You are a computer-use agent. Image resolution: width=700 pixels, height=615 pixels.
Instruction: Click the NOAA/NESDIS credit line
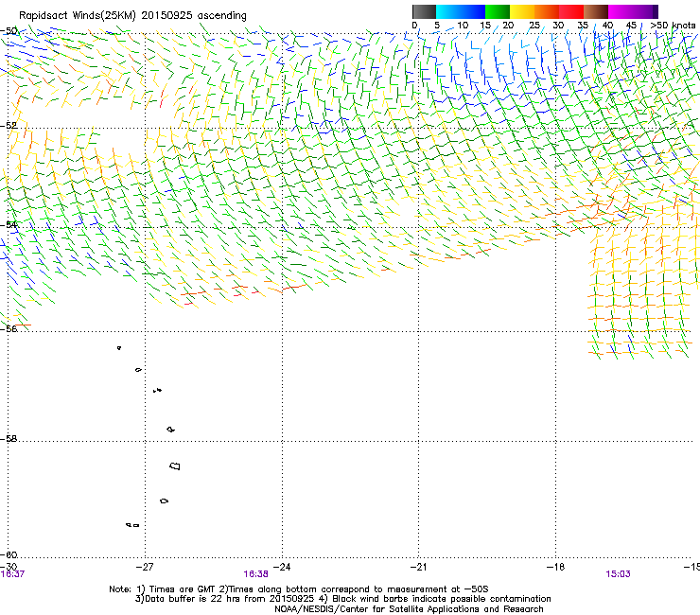(409, 609)
